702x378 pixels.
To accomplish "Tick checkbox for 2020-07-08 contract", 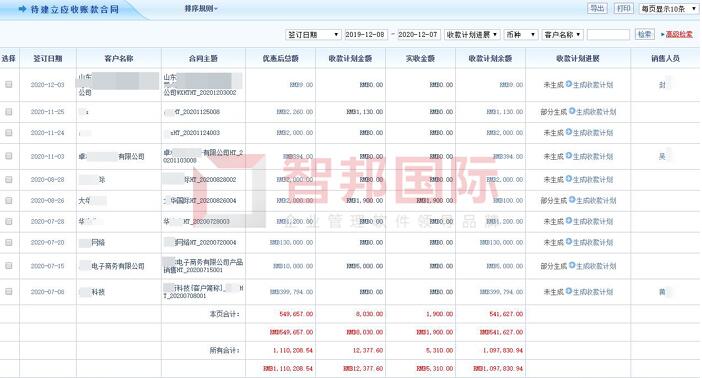I will (9, 292).
